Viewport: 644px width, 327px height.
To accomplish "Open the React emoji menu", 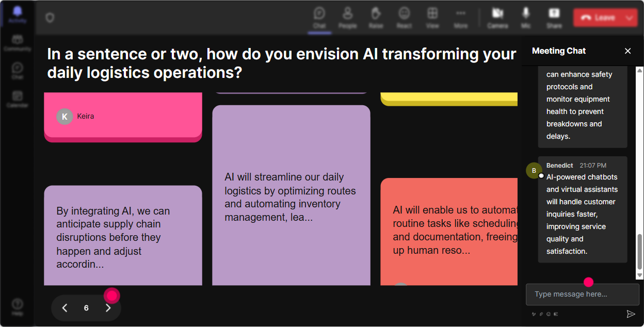I will tap(404, 18).
